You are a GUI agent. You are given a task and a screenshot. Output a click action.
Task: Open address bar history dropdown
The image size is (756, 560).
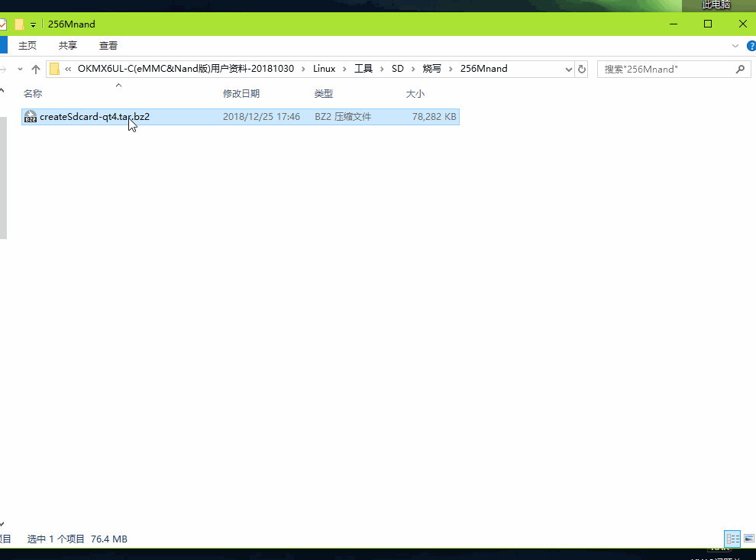(x=568, y=69)
